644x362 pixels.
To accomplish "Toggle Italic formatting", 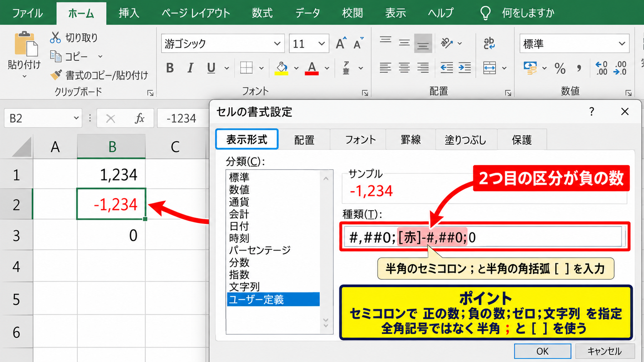I will pos(190,68).
